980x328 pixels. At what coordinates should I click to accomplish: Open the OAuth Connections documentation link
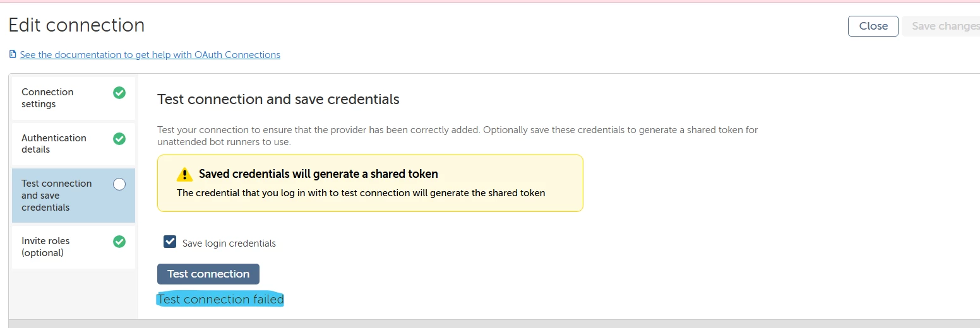[x=150, y=55]
